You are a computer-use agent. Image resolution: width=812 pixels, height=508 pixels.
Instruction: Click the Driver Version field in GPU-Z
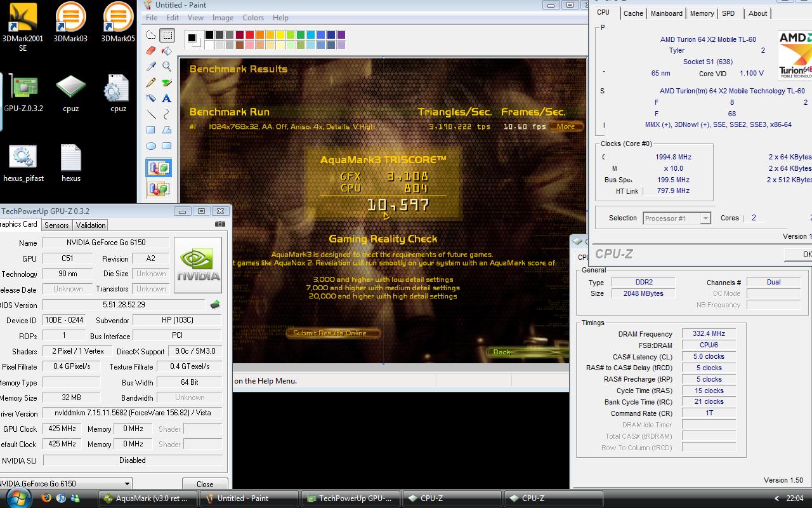(133, 413)
